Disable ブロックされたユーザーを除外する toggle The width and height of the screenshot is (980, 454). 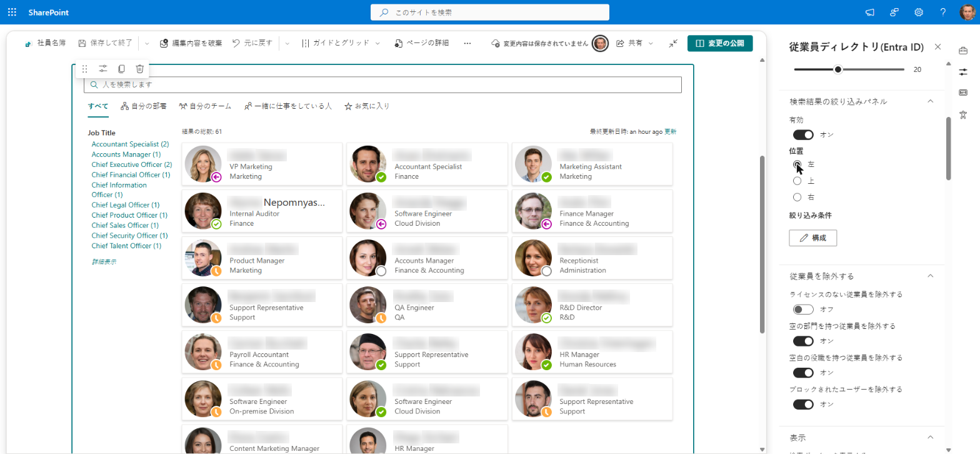tap(803, 405)
